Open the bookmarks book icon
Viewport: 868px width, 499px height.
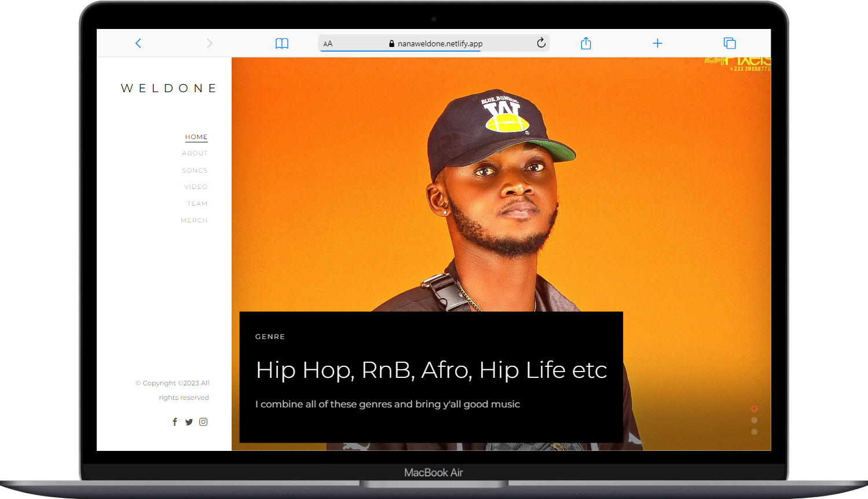282,43
